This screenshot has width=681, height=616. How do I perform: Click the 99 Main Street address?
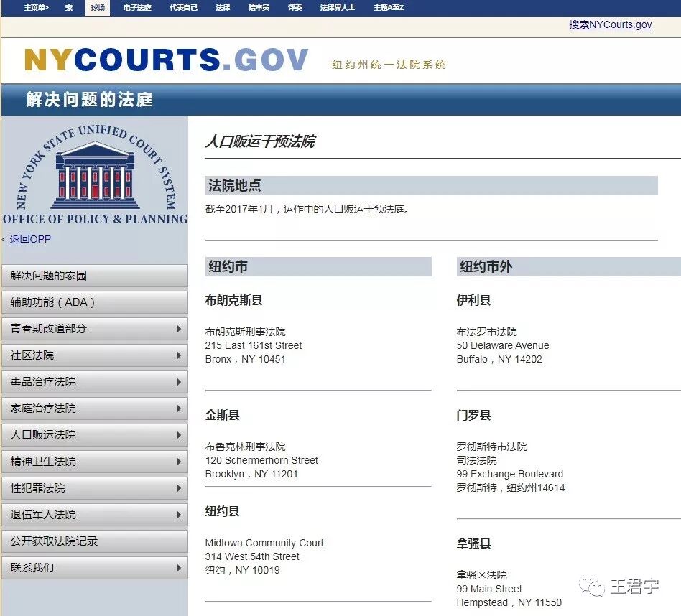point(489,589)
